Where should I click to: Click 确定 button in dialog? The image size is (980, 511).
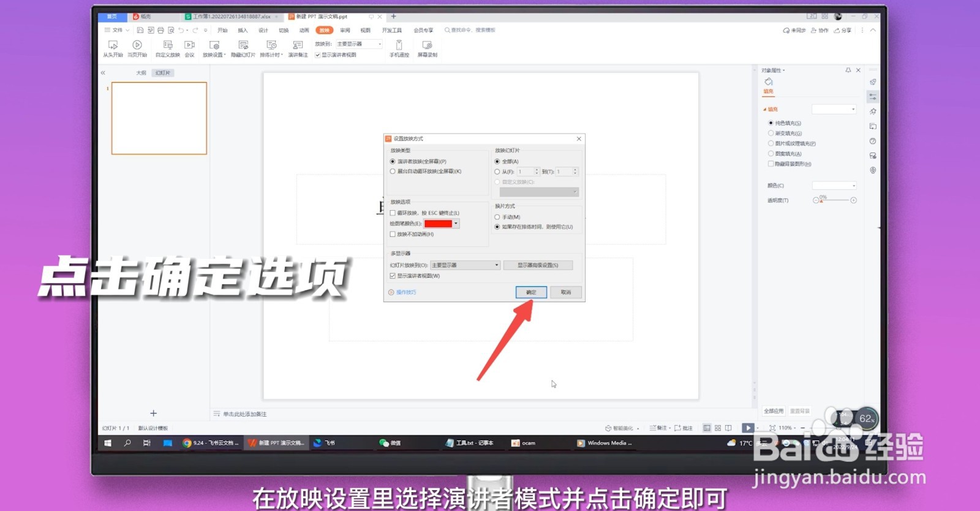(531, 292)
